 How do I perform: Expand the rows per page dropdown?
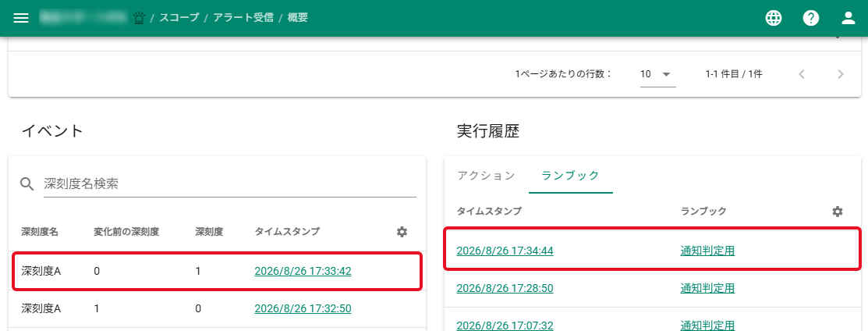[657, 74]
